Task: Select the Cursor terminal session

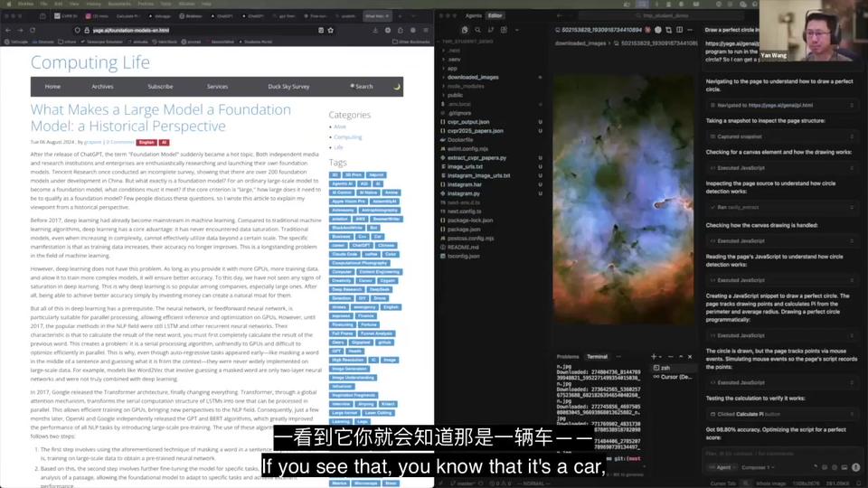Action: 672,377
